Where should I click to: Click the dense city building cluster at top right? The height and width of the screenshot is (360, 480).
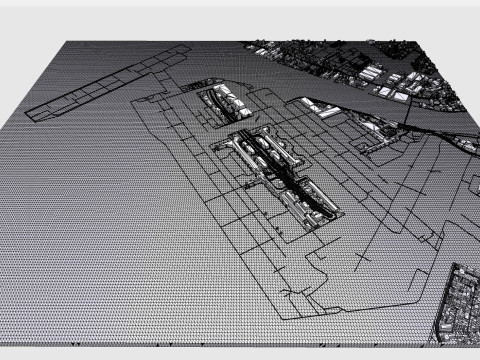pyautogui.click(x=357, y=75)
